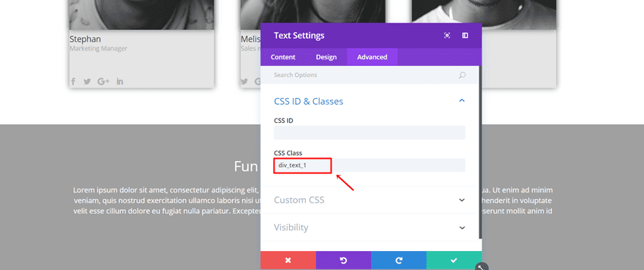Discard changes with the red X button
Image resolution: width=644 pixels, height=270 pixels.
coord(288,260)
